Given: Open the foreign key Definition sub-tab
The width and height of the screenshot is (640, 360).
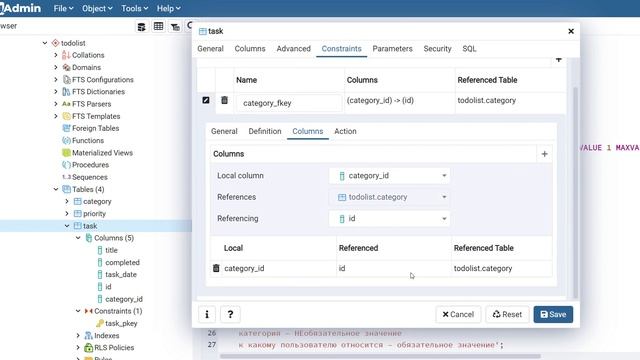Looking at the screenshot, I should click(x=264, y=131).
